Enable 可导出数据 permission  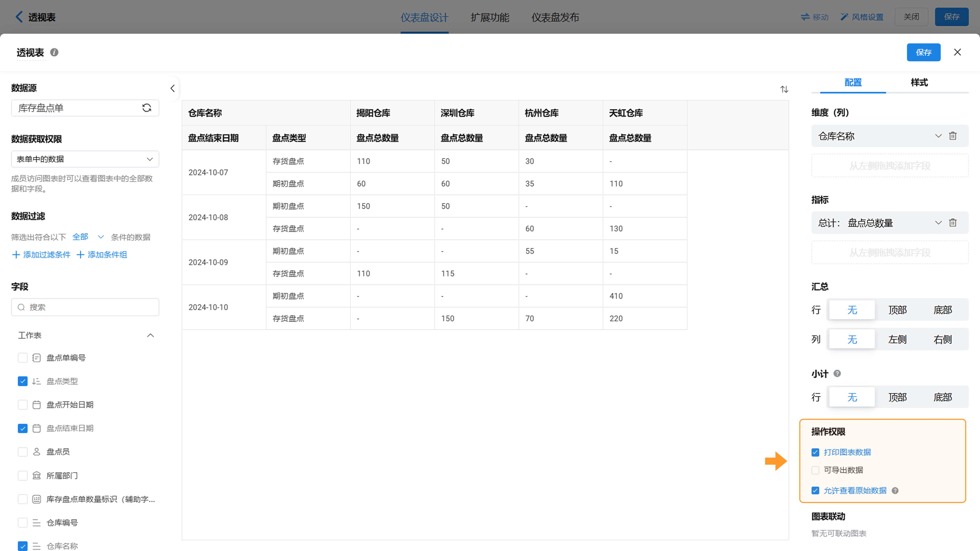tap(815, 470)
